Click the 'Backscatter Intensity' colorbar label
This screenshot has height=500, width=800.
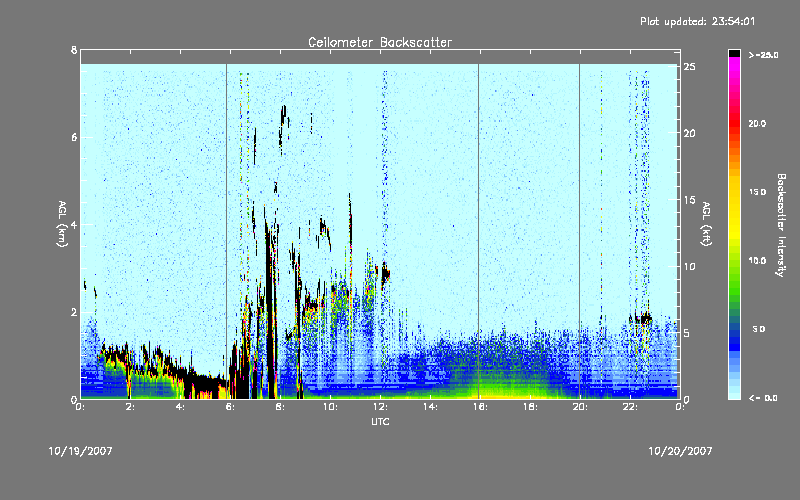pos(781,225)
